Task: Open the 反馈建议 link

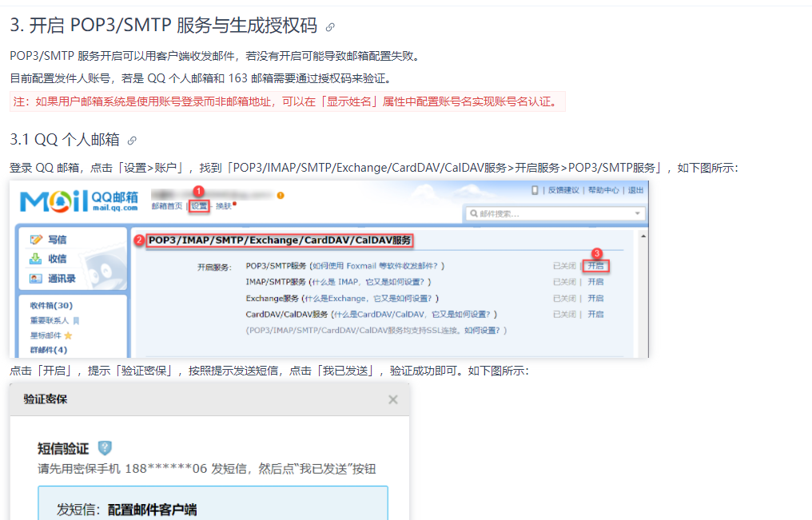Action: pyautogui.click(x=563, y=190)
